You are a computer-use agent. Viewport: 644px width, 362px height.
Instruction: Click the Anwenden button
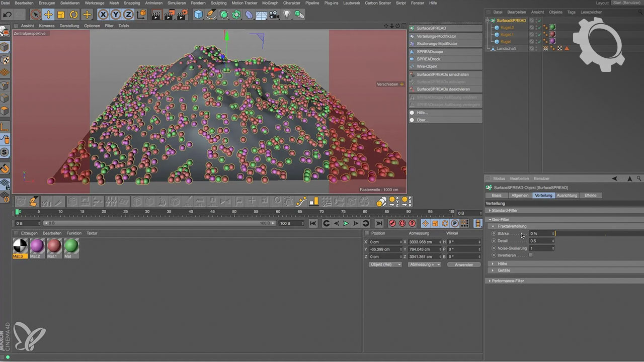463,264
